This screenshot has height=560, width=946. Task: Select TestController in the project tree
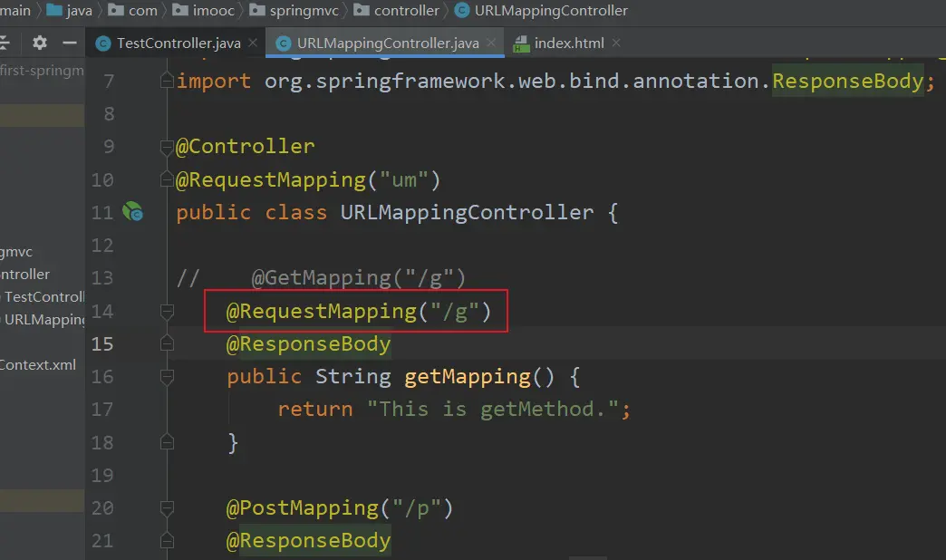point(43,297)
